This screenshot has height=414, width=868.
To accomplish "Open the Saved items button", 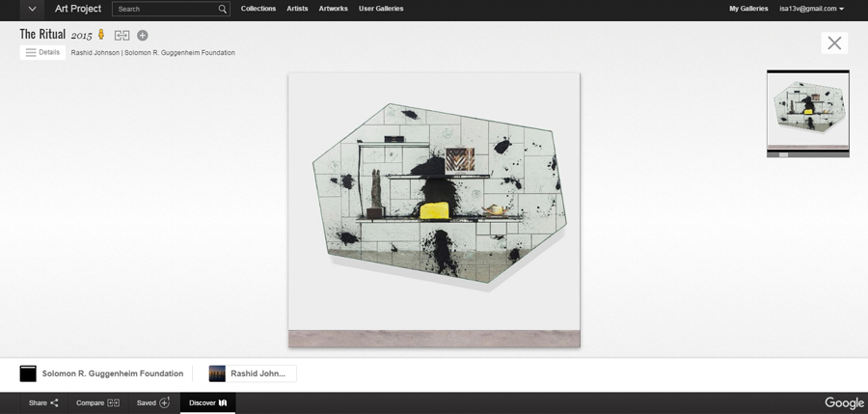I will coord(153,403).
